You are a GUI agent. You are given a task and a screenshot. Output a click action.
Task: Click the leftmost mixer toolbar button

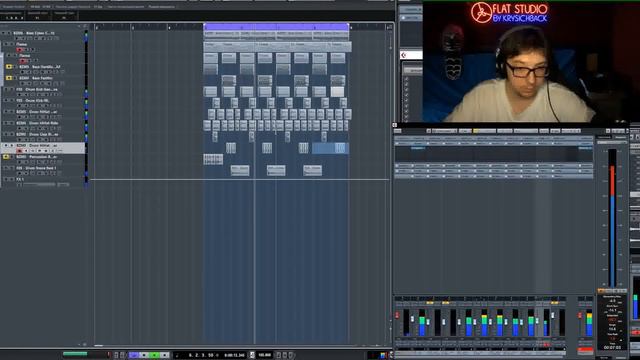point(398,131)
